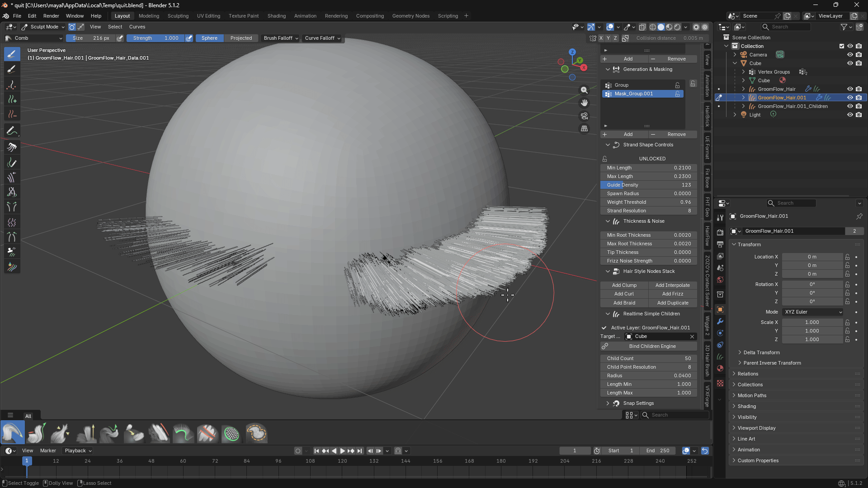
Task: Open the File menu
Action: click(17, 16)
